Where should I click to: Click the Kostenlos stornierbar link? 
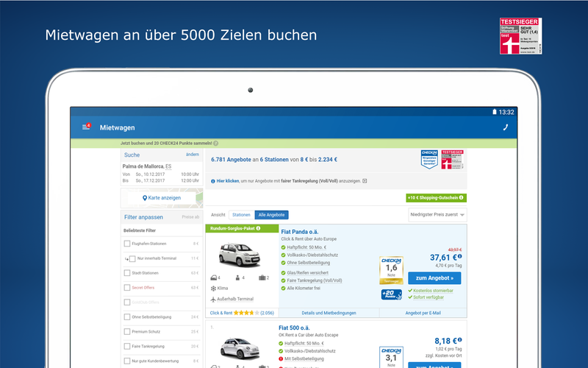433,291
